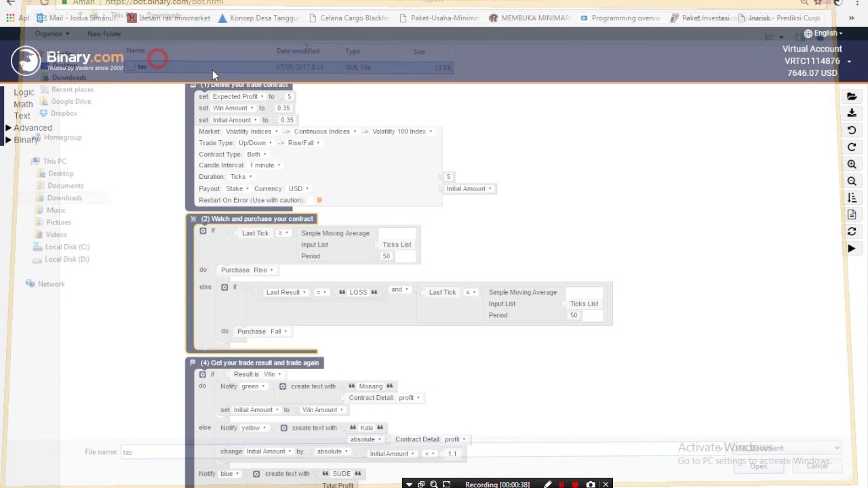The image size is (868, 488).
Task: Click 'Open' button in the file dialog
Action: [x=758, y=466]
